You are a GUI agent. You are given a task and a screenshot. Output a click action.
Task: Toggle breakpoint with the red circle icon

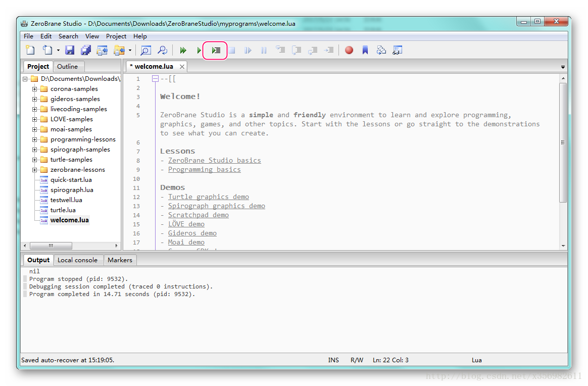click(x=349, y=50)
